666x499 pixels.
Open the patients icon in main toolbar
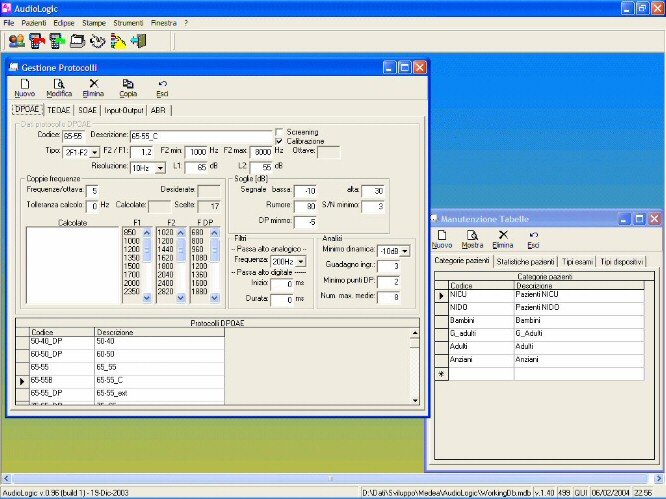coord(17,41)
